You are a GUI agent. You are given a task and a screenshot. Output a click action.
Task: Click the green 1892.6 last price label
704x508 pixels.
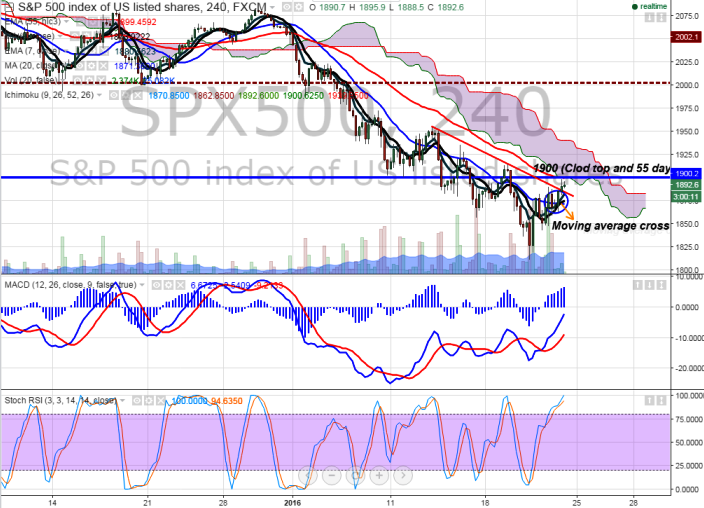click(x=685, y=185)
